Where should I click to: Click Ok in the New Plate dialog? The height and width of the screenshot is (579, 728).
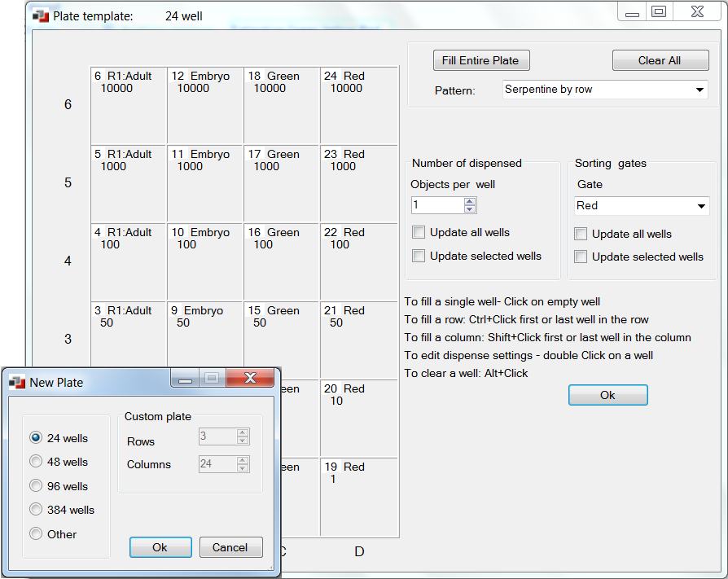pos(160,546)
